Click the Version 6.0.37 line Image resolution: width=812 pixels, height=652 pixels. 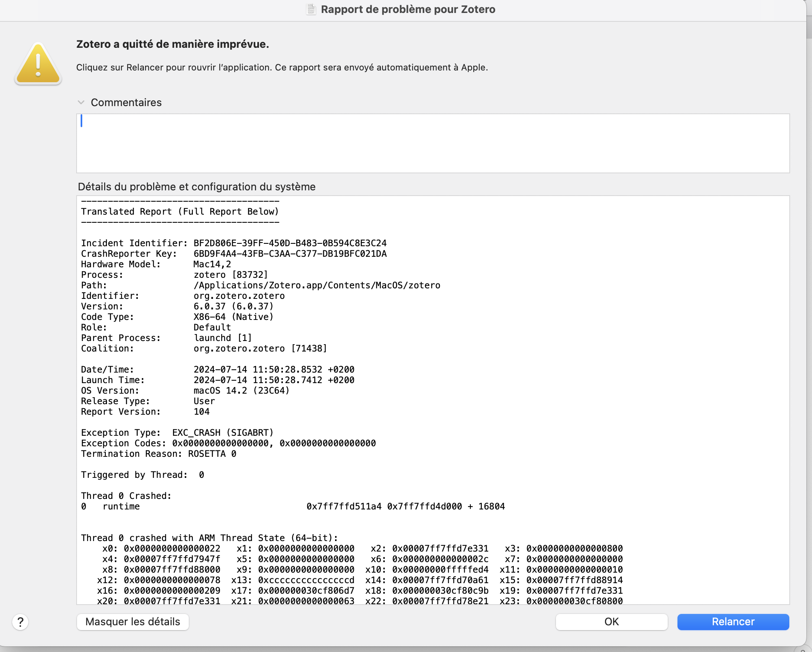point(233,306)
